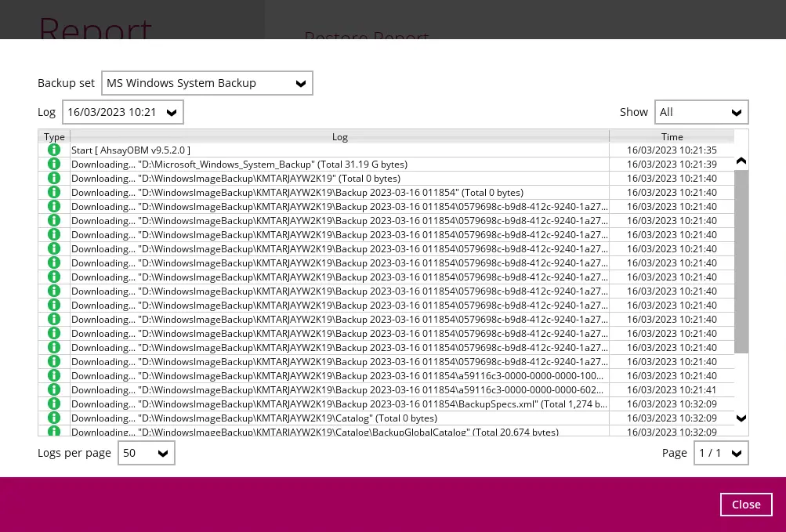Click the Time column header
The height and width of the screenshot is (532, 786).
click(672, 136)
